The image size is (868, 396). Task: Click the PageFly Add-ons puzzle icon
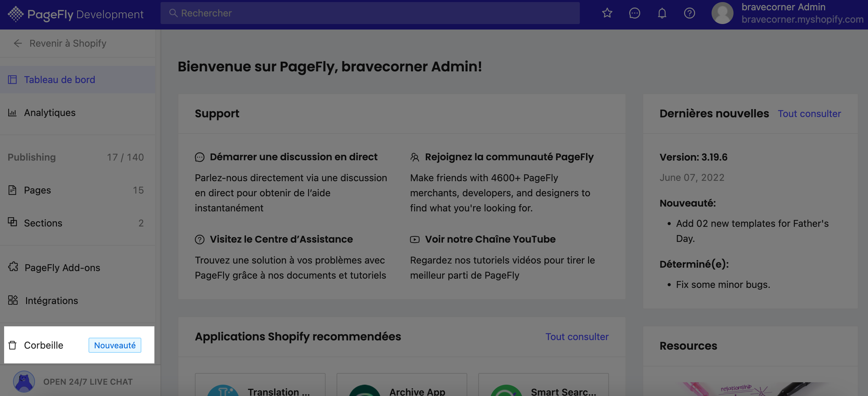click(13, 267)
